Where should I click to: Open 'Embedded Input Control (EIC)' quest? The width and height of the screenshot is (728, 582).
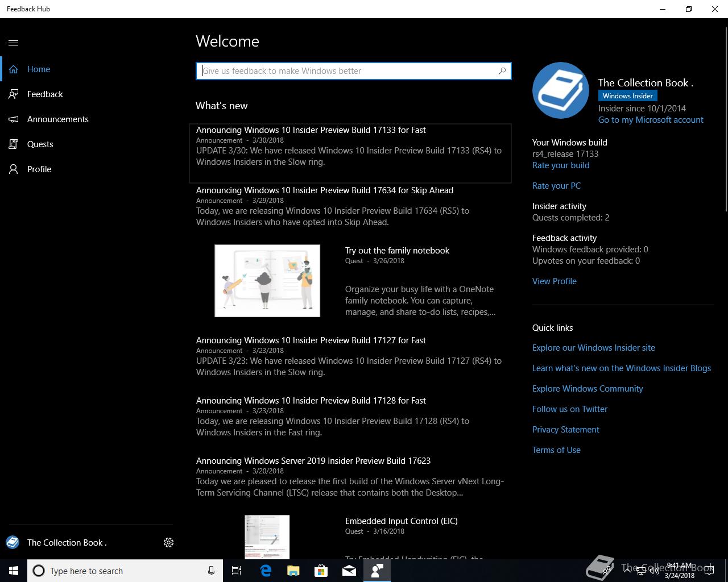402,521
